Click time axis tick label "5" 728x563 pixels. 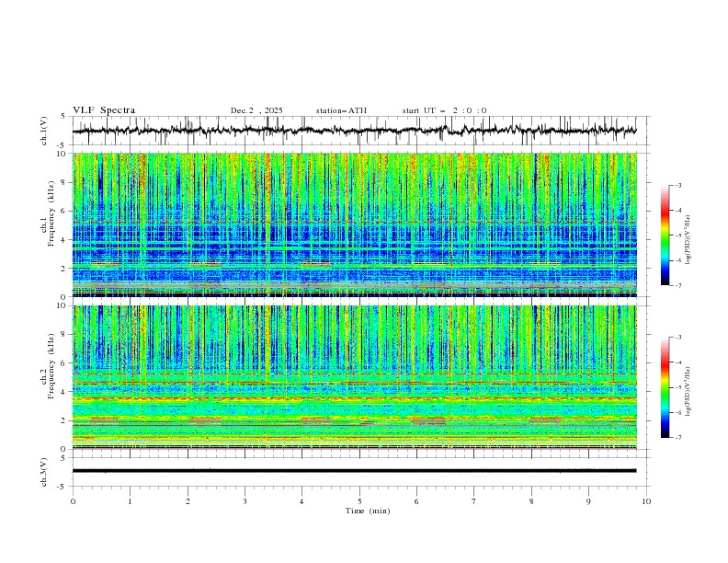click(x=359, y=501)
